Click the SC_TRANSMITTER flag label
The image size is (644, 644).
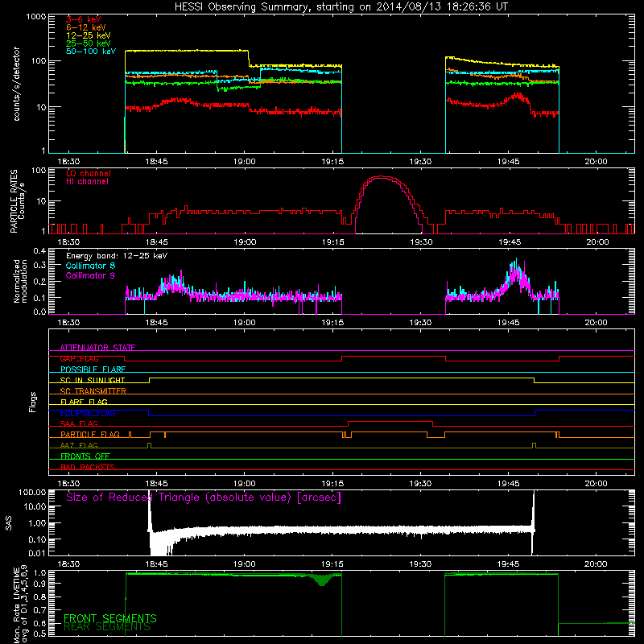pos(93,391)
